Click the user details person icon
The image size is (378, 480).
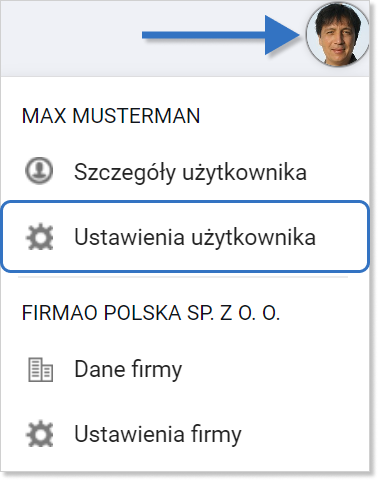coord(39,171)
